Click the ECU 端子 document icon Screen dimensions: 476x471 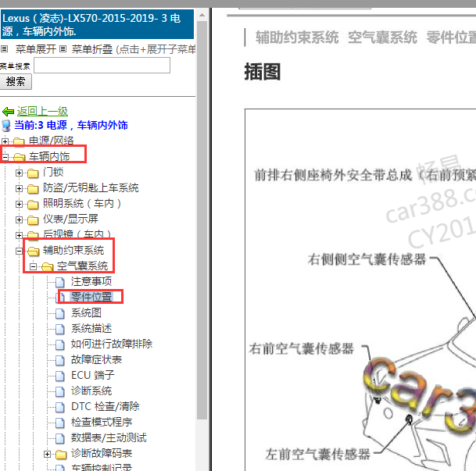tap(60, 376)
